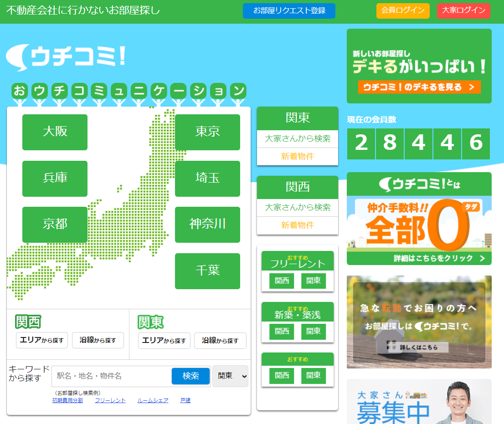Click 不動産会社に行かないお部屋探し header text
Image resolution: width=504 pixels, height=424 pixels.
(x=83, y=10)
